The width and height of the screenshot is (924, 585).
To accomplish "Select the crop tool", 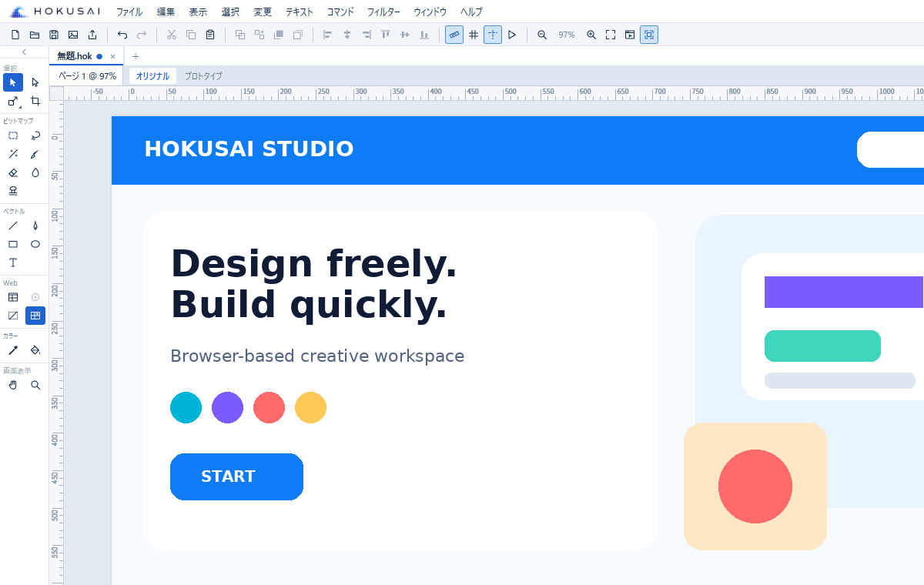I will [35, 101].
